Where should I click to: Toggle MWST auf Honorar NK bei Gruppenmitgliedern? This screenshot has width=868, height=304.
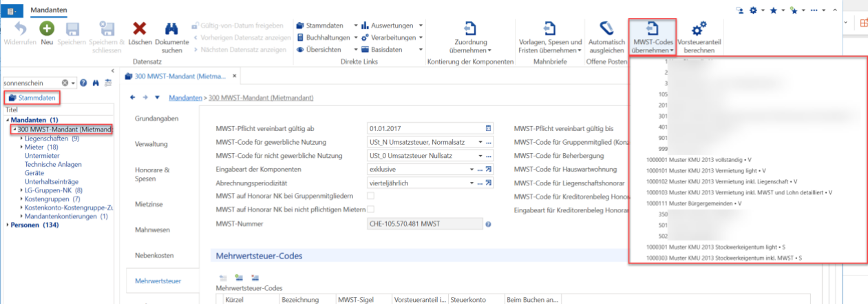pos(371,196)
